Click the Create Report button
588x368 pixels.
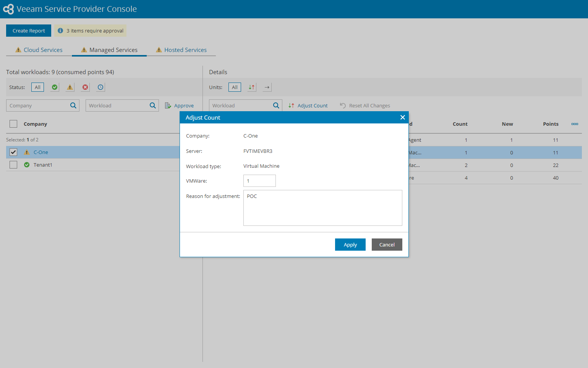point(29,31)
